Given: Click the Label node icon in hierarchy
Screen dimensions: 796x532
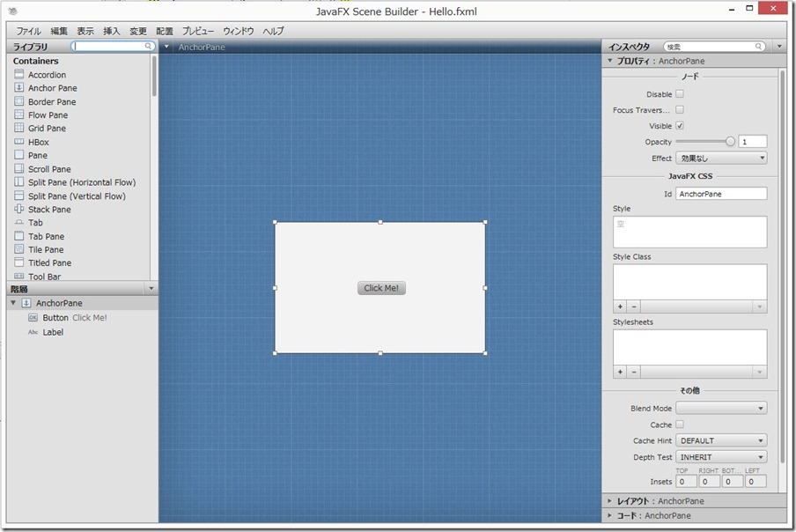Looking at the screenshot, I should click(x=33, y=332).
